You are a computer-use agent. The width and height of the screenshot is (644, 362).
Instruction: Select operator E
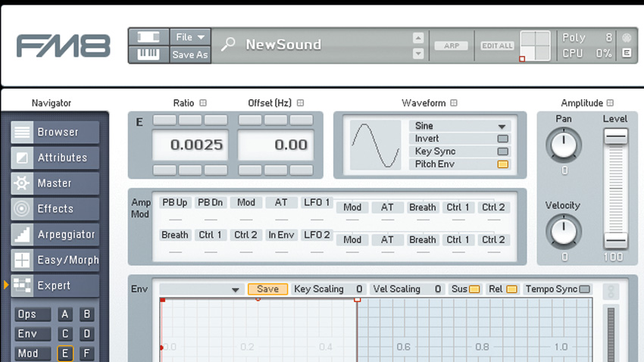point(65,354)
